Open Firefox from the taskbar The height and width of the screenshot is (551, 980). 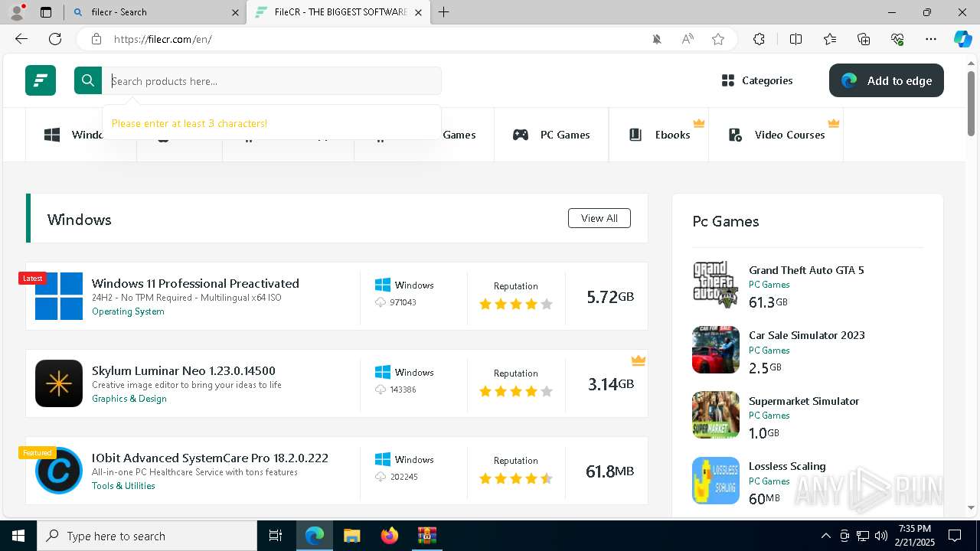(390, 536)
